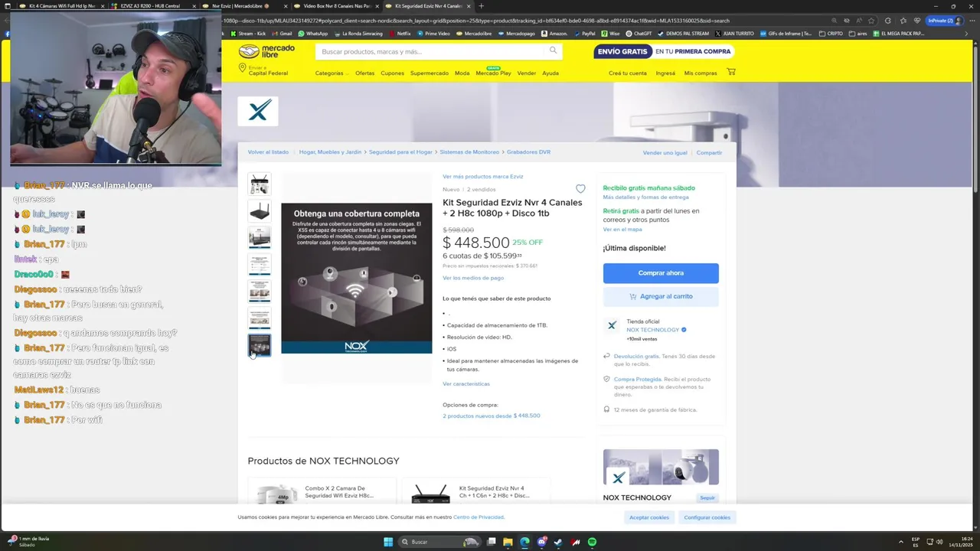This screenshot has width=980, height=551.
Task: Click Creá tu cuenta link
Action: [628, 73]
